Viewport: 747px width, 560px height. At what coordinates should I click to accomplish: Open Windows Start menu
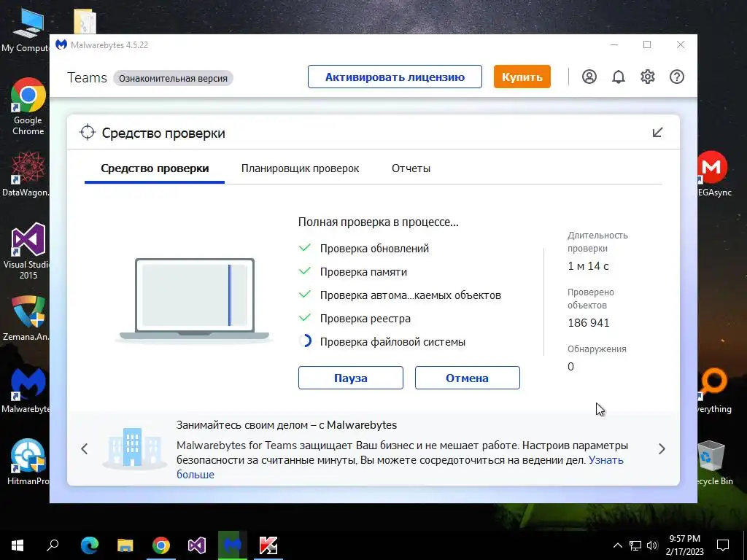(x=18, y=545)
